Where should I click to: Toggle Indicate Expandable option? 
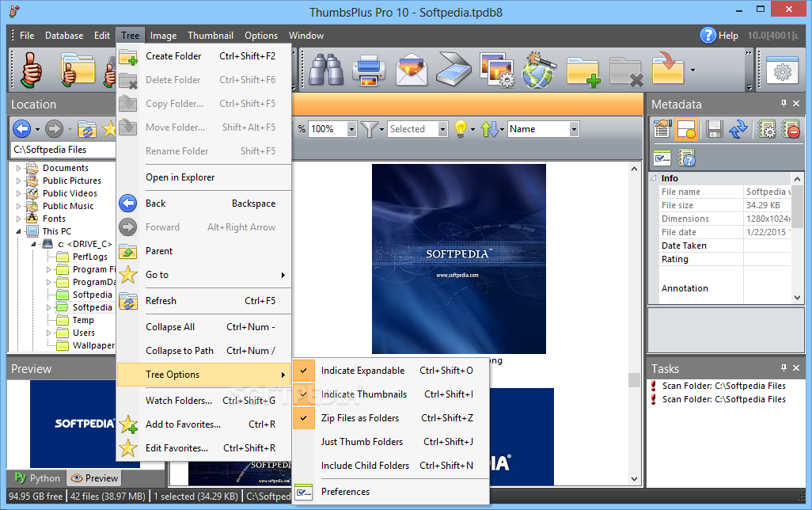(391, 371)
